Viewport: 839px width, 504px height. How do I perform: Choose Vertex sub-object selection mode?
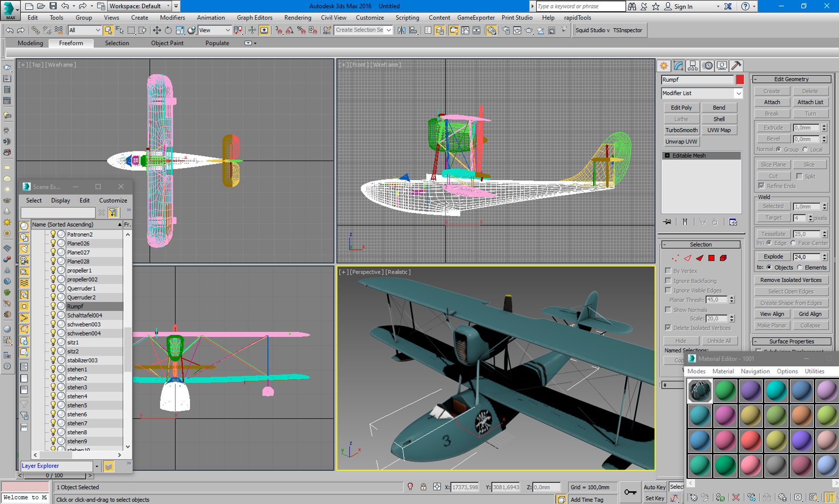(675, 258)
